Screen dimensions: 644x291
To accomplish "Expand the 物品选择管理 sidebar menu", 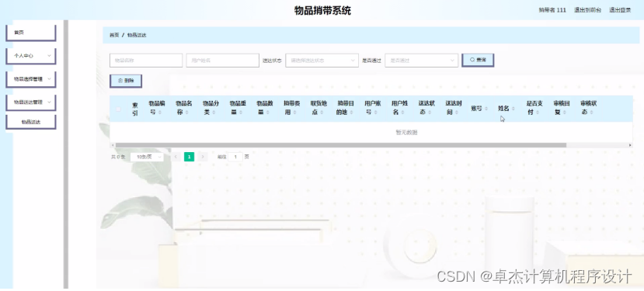I will (x=31, y=79).
